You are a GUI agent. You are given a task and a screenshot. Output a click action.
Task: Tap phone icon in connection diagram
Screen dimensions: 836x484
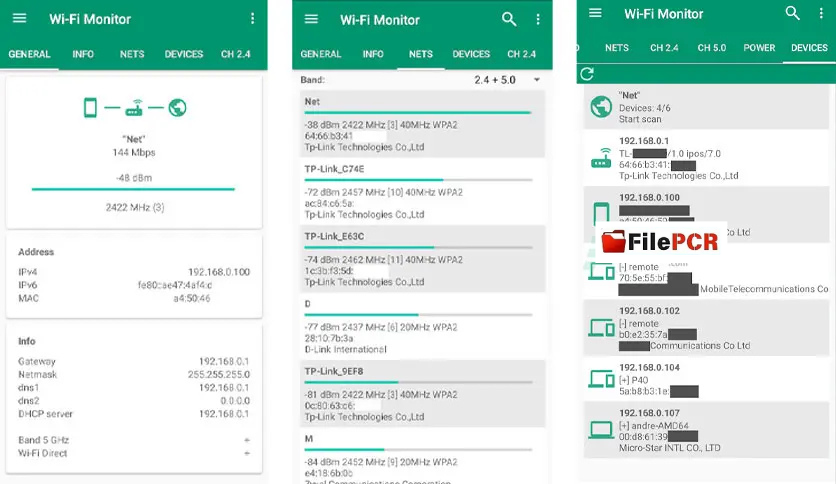pos(90,108)
